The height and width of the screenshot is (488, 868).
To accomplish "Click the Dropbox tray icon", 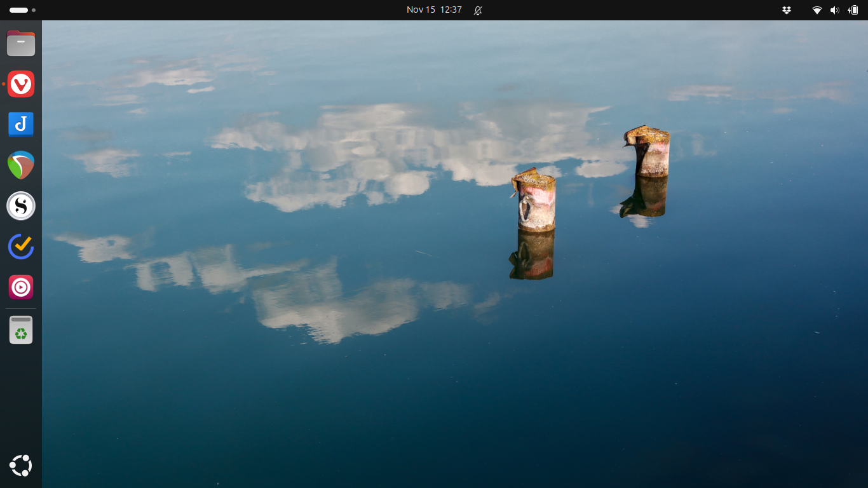I will click(x=787, y=10).
